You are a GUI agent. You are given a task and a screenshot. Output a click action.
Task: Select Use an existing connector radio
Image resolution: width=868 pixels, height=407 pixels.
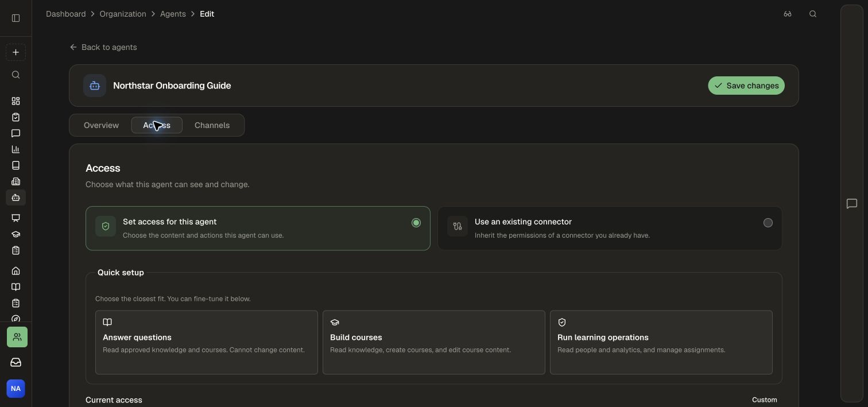pyautogui.click(x=768, y=223)
